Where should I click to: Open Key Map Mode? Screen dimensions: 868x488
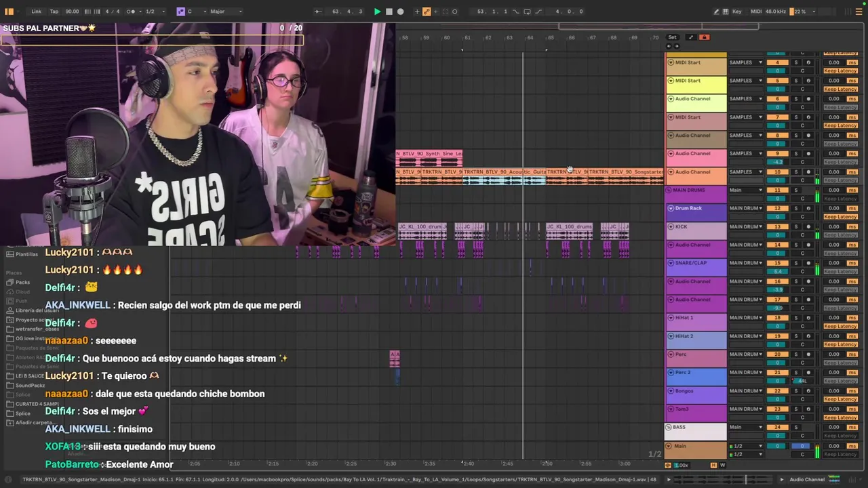tap(737, 12)
